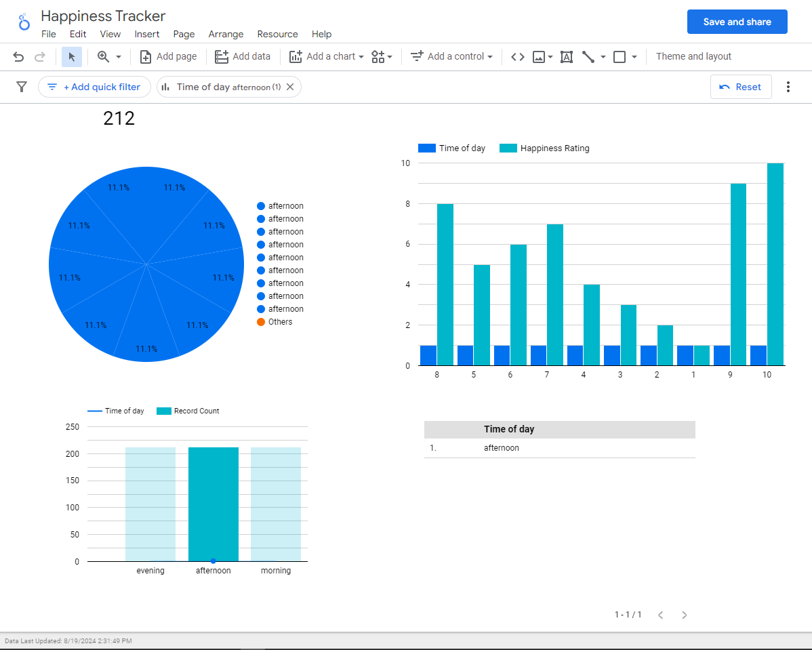Toggle the evening bar cross-filter
Image resolution: width=812 pixels, height=650 pixels.
(x=150, y=504)
